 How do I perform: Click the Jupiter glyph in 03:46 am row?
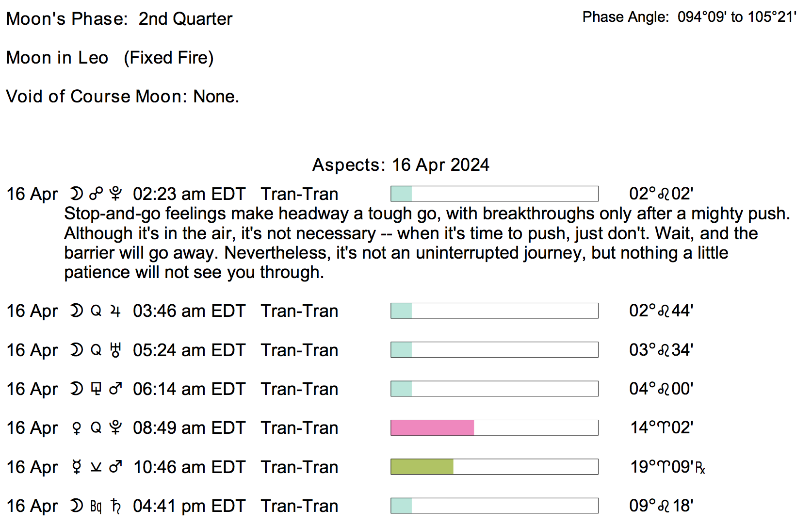click(115, 311)
